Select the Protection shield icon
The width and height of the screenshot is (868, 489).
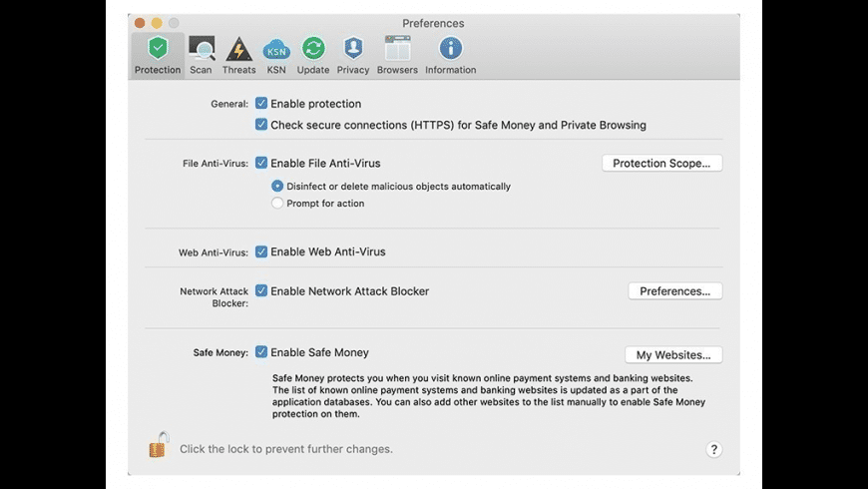tap(158, 49)
